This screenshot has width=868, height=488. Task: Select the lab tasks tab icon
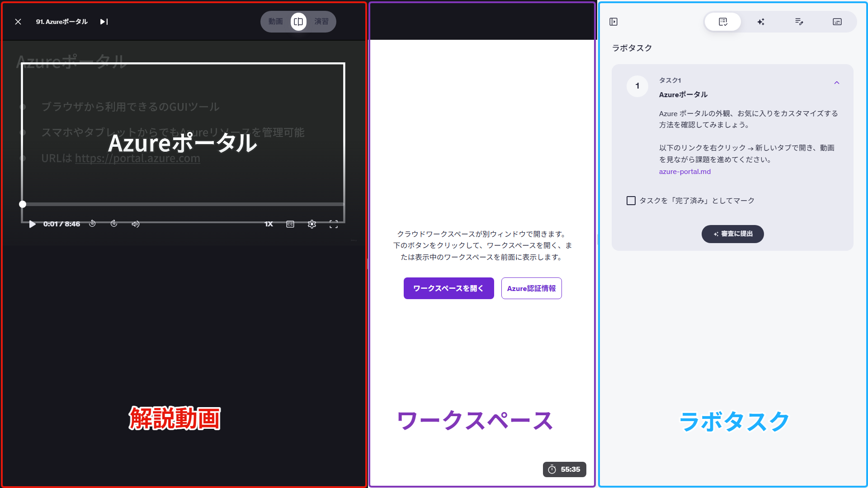click(x=723, y=22)
